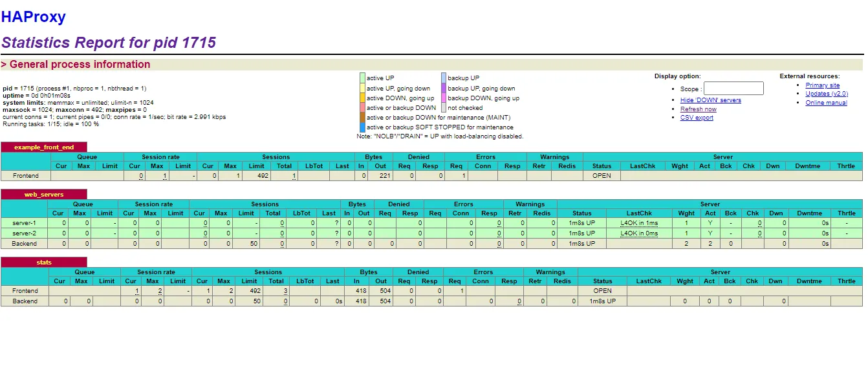
Task: Click the OPEN status in stats table
Action: click(602, 291)
